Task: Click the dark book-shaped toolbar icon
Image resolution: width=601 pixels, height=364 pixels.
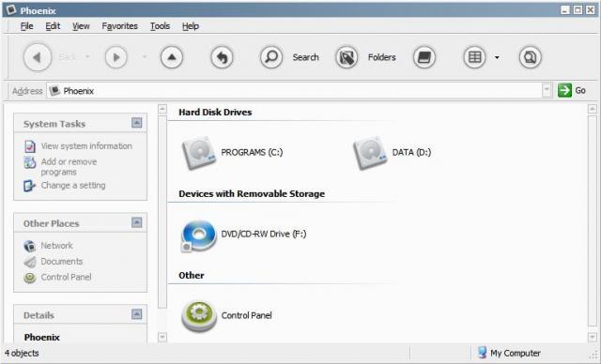Action: [424, 57]
